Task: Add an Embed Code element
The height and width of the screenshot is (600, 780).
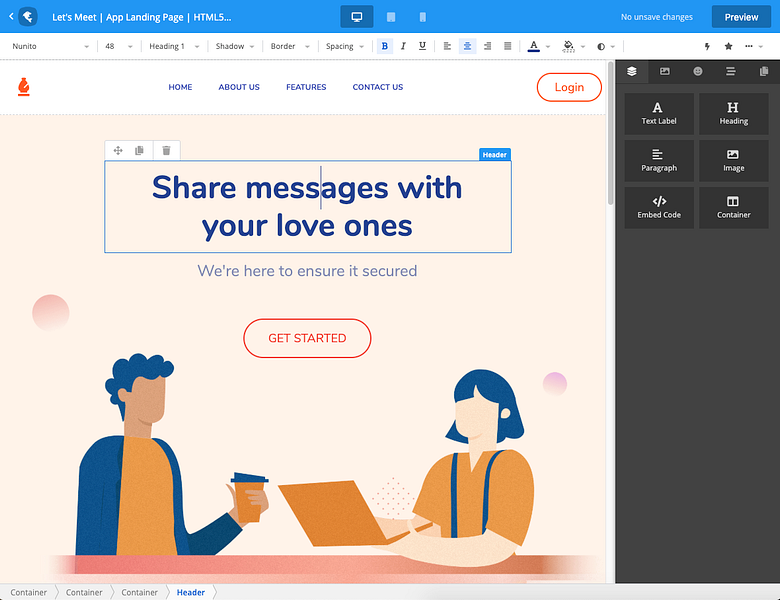Action: (659, 207)
